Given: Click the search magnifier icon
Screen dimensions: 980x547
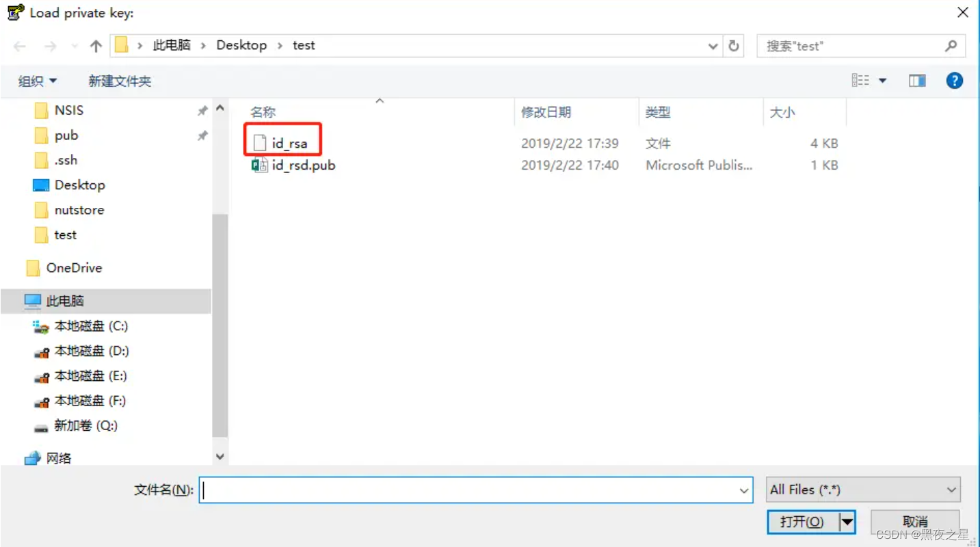Looking at the screenshot, I should (951, 46).
